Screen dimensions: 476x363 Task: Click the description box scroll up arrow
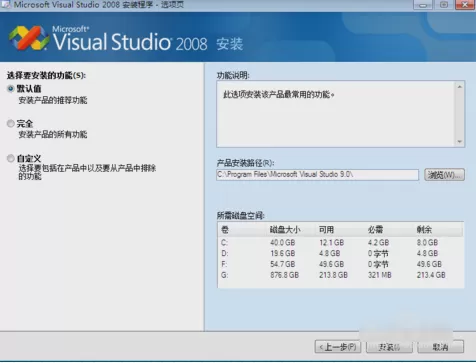pyautogui.click(x=460, y=87)
